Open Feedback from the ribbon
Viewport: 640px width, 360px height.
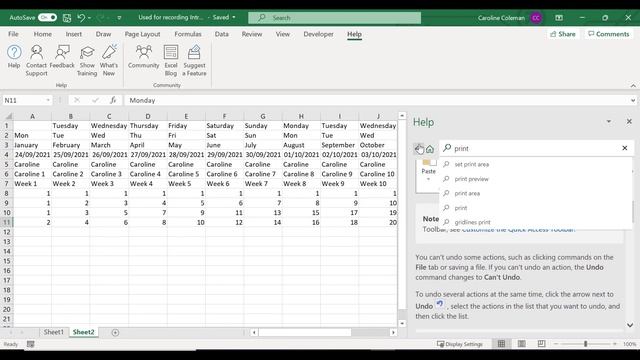[62, 57]
